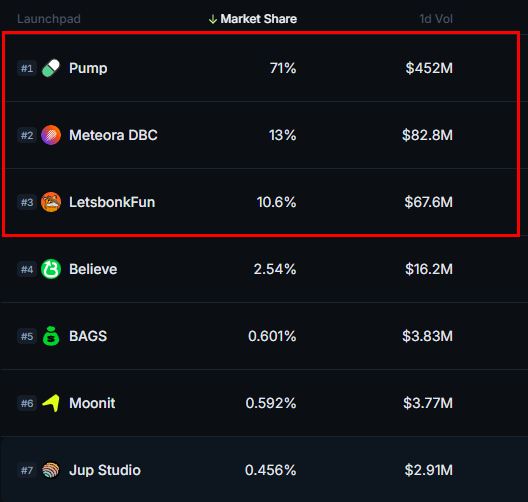
Task: Click the Jup Studio striped logo
Action: click(51, 470)
